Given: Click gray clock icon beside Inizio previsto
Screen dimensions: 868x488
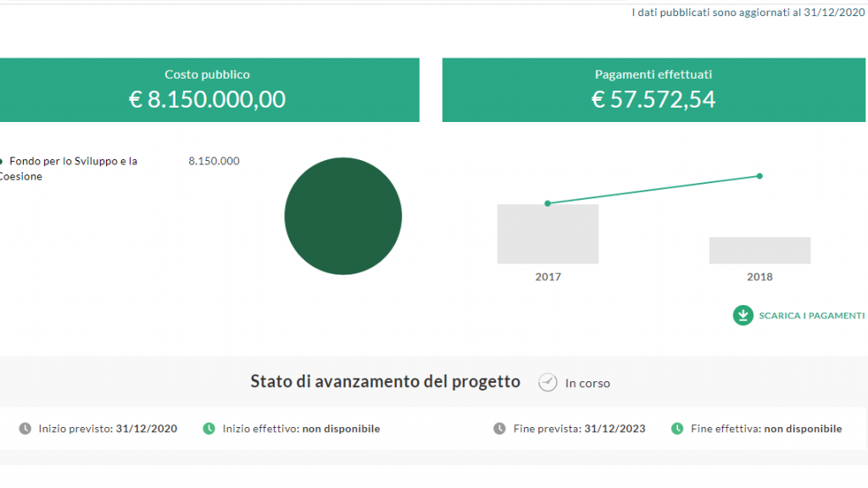Looking at the screenshot, I should 25,429.
